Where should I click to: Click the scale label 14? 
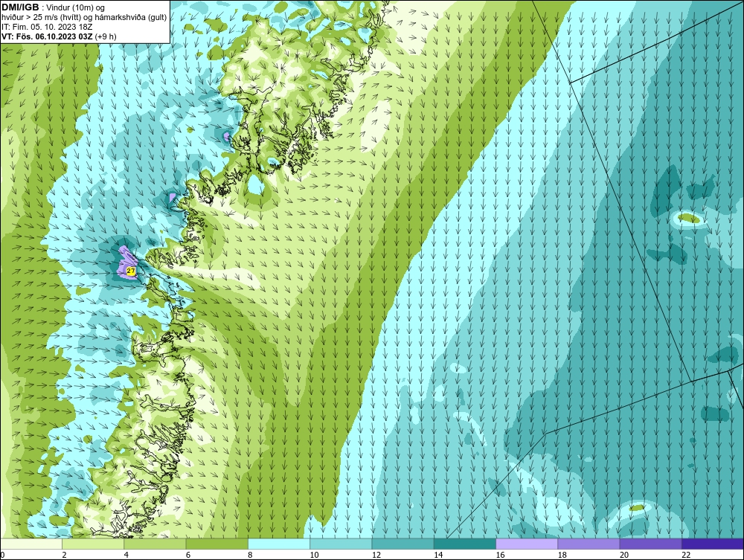(438, 556)
